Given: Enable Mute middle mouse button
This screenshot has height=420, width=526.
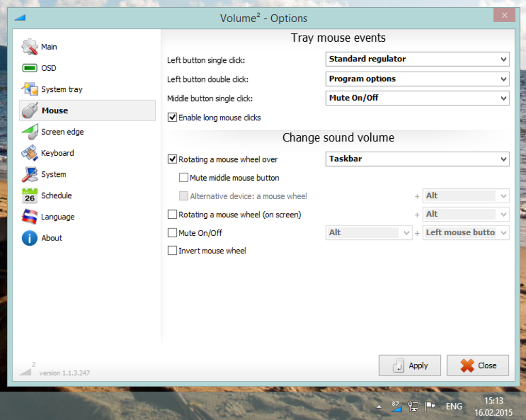Looking at the screenshot, I should point(184,177).
